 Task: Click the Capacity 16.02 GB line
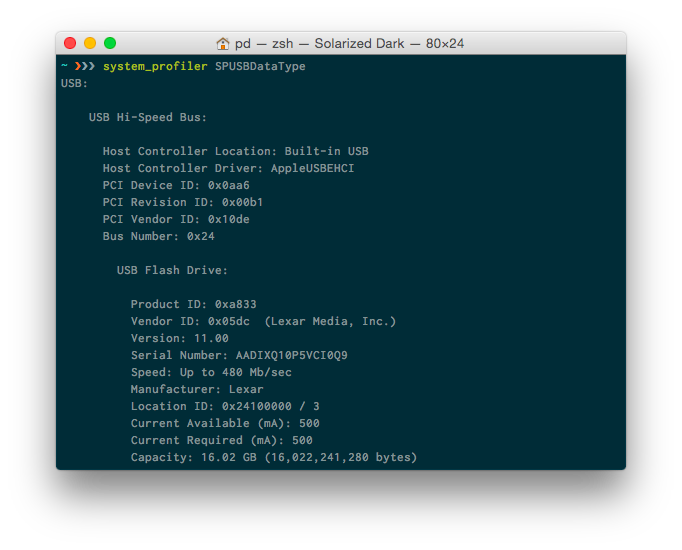click(274, 457)
